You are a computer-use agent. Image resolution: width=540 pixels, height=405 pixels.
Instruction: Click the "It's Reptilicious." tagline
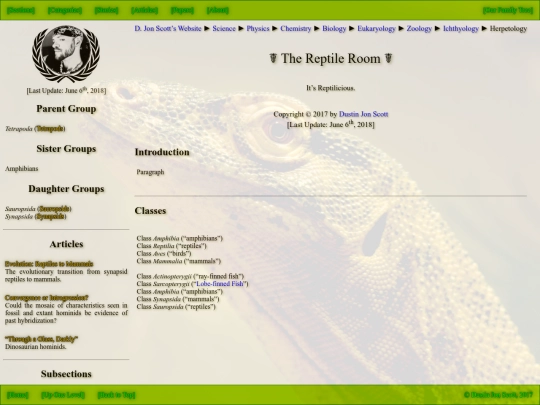[331, 88]
